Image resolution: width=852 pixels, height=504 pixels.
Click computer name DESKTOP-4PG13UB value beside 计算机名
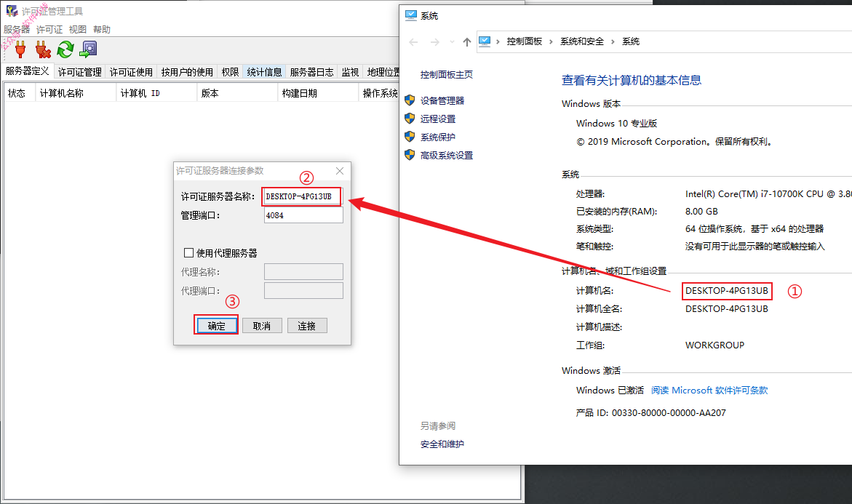coord(726,291)
